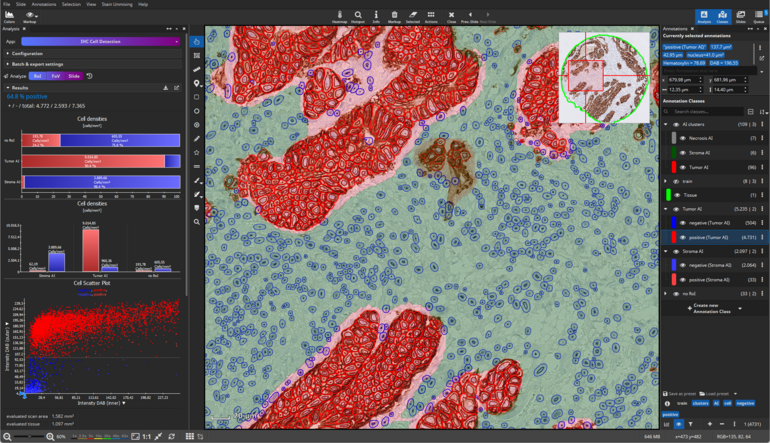770x443 pixels.
Task: Click the Colors histogram icon
Action: pos(9,15)
